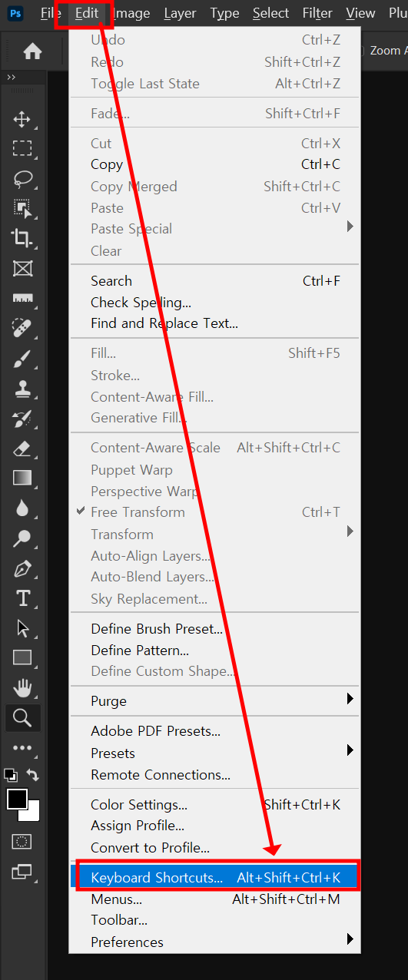Image resolution: width=408 pixels, height=980 pixels.
Task: Select the Brush tool
Action: pyautogui.click(x=22, y=358)
